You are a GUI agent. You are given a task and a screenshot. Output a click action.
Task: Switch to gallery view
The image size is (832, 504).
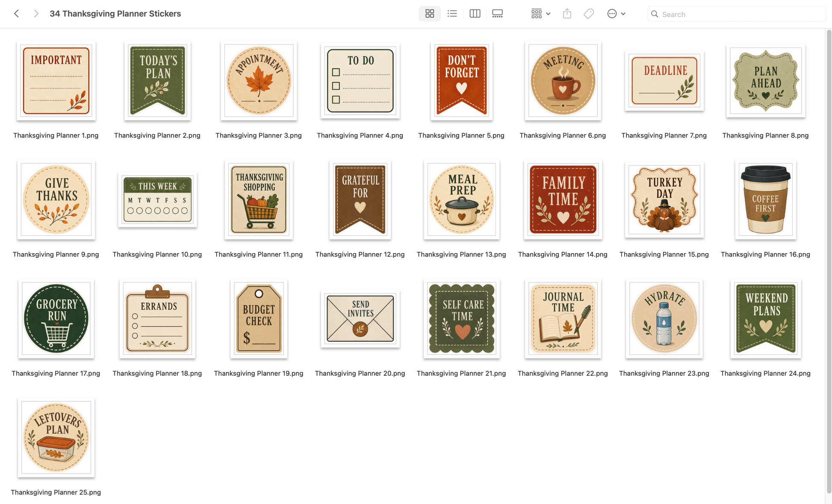pos(497,14)
